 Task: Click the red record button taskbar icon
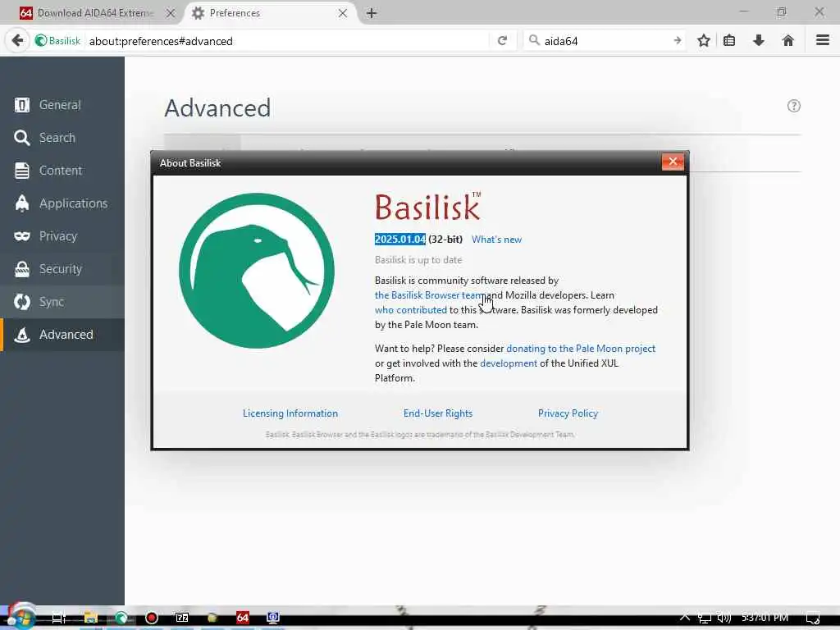click(152, 618)
